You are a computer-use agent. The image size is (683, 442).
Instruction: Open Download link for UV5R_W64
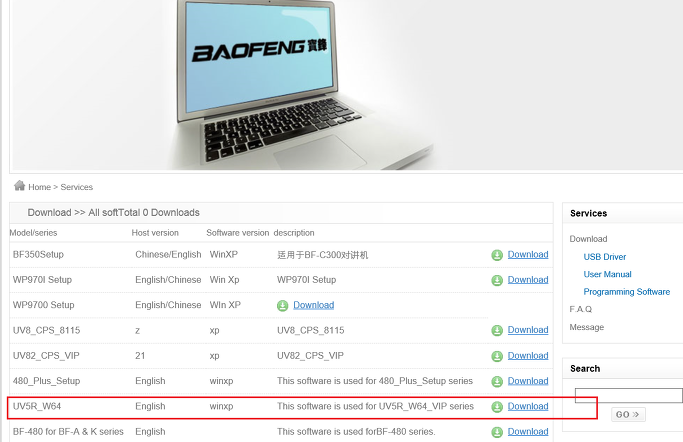[x=528, y=406]
